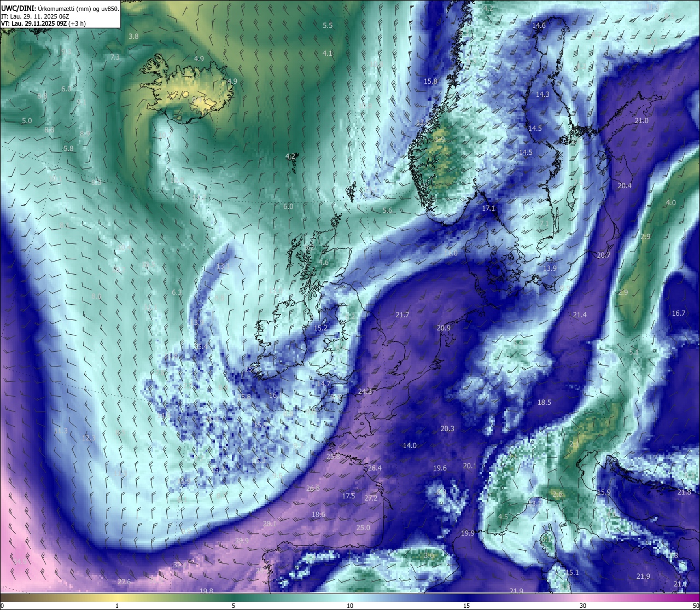
Task: Click the 27.2 value in Bay of Biscay
Action: [371, 498]
